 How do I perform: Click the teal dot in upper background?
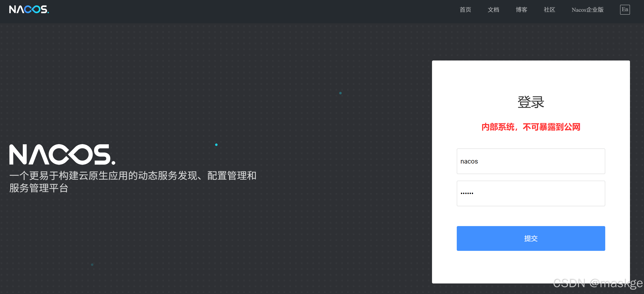click(340, 93)
